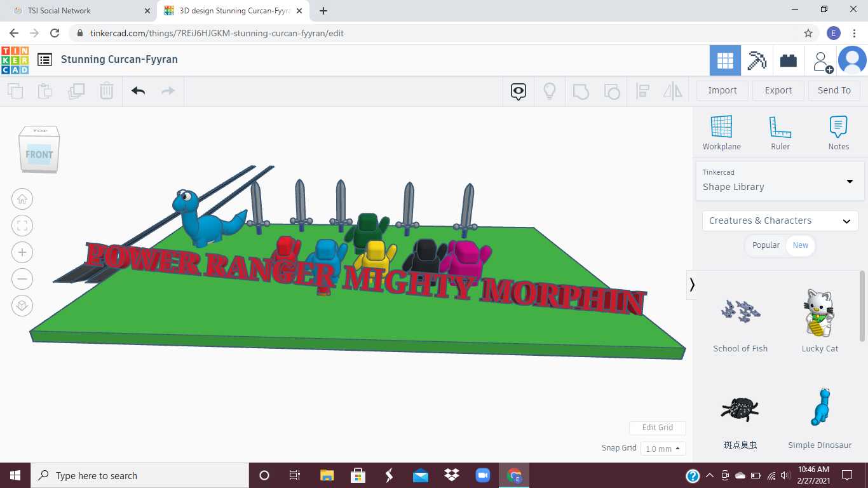Select the Ruler tool
868x488 pixels.
pos(780,133)
